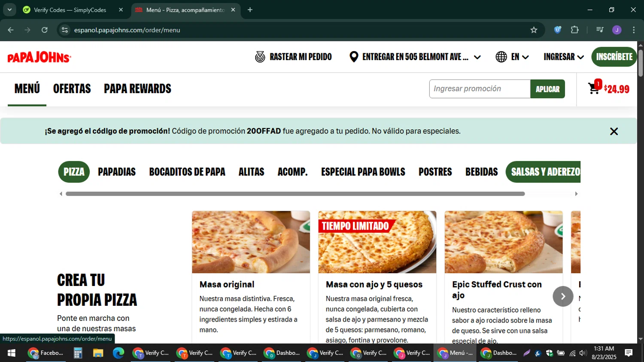Click the Inscríbete sign-up button
The image size is (644, 362).
coord(614,57)
